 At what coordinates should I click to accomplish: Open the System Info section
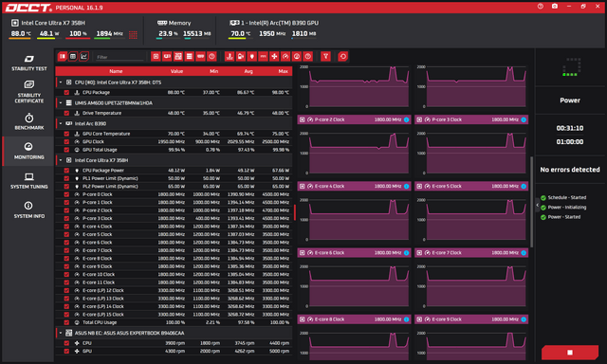(x=29, y=210)
